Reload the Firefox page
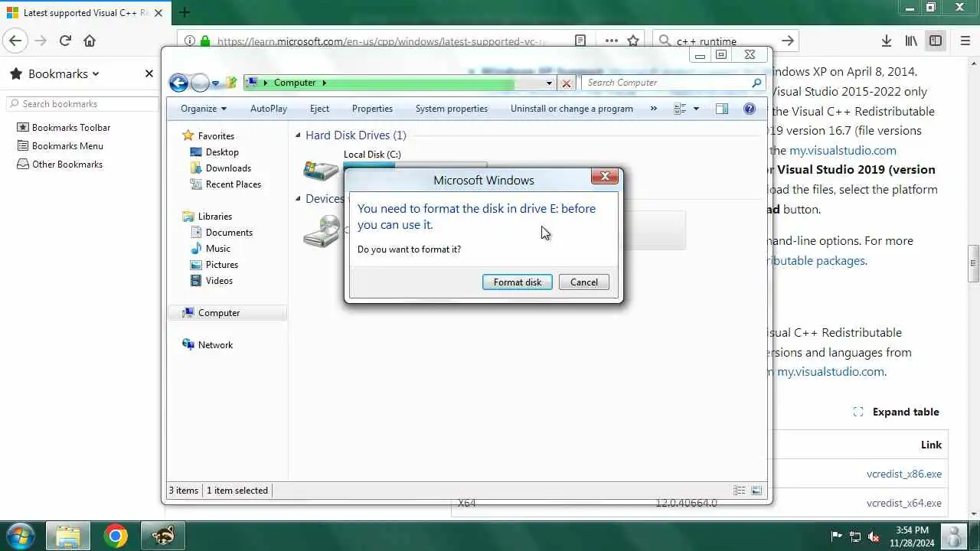This screenshot has height=551, width=980. (65, 41)
